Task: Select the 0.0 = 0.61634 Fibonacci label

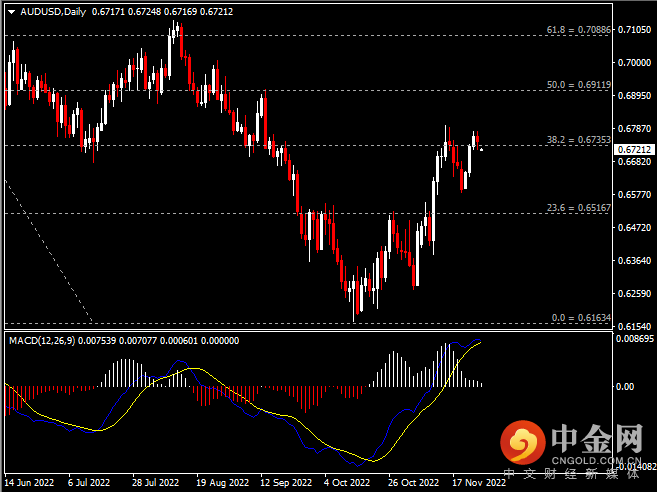Action: [x=582, y=318]
